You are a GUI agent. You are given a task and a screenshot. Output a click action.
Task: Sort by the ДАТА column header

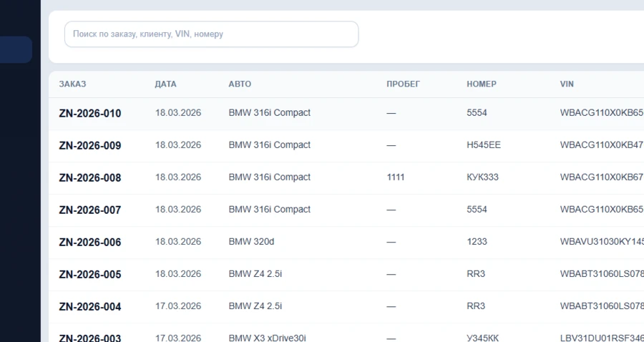165,84
